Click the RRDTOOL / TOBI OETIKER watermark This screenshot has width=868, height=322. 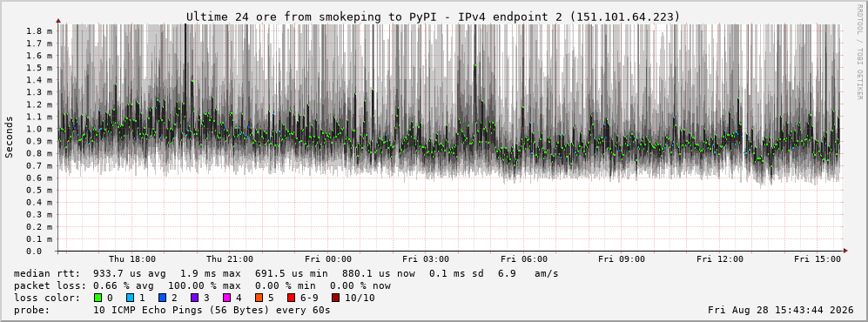[859, 52]
